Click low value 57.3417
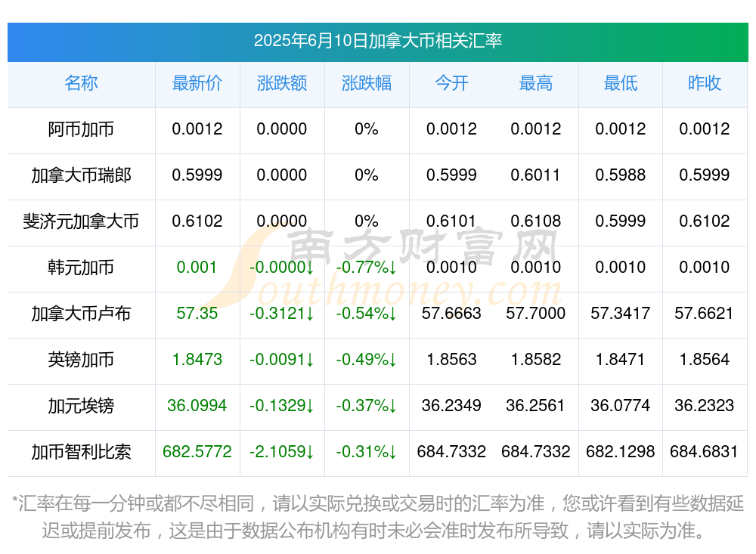The width and height of the screenshot is (756, 554). [x=621, y=314]
